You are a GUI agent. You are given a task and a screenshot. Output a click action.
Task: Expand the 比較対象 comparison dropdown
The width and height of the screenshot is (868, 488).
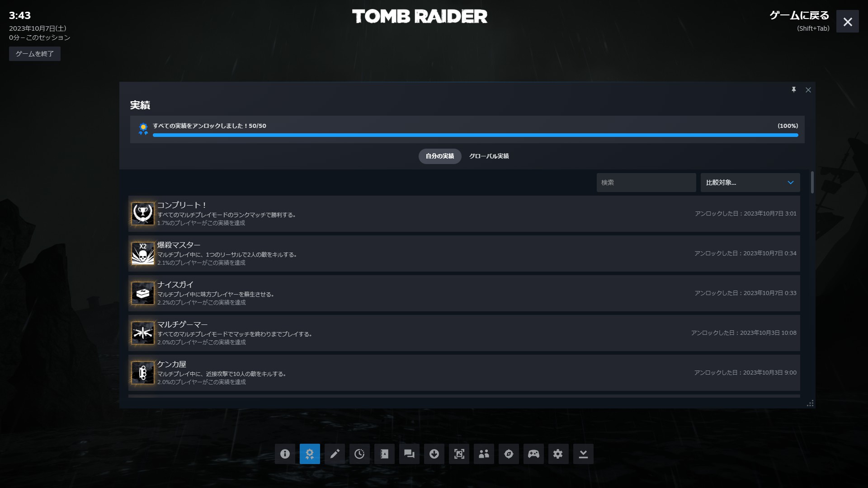(750, 183)
